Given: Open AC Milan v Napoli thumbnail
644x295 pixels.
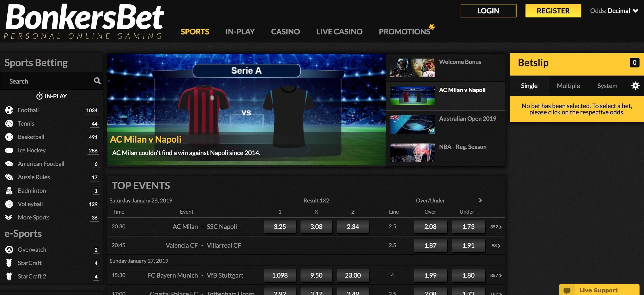Looking at the screenshot, I should click(412, 96).
